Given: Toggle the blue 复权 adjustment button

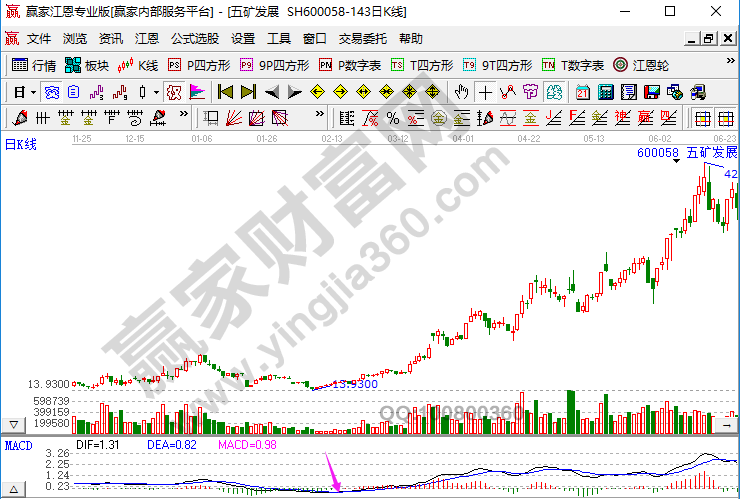Looking at the screenshot, I should (x=52, y=92).
